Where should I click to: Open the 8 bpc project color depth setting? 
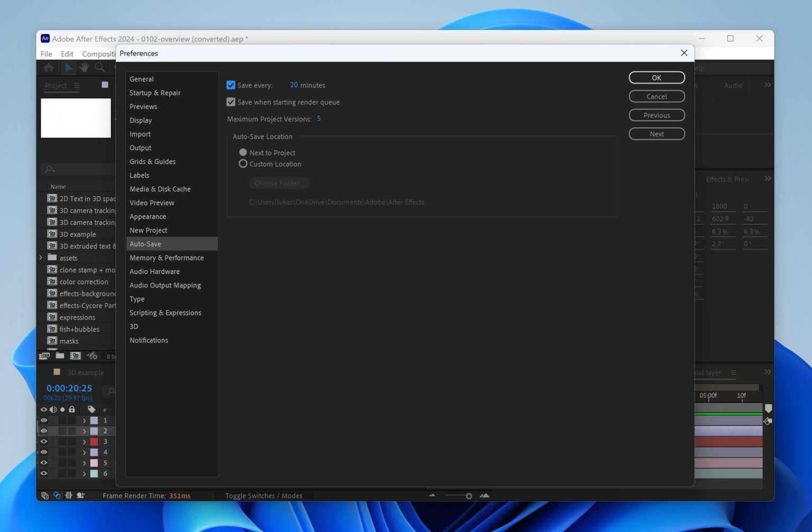[109, 356]
